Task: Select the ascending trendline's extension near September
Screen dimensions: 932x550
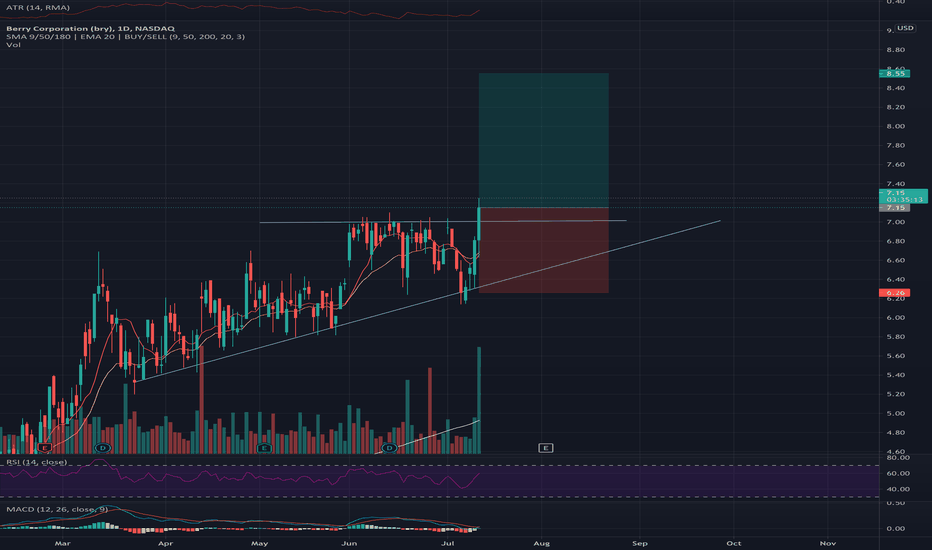Action: (639, 243)
